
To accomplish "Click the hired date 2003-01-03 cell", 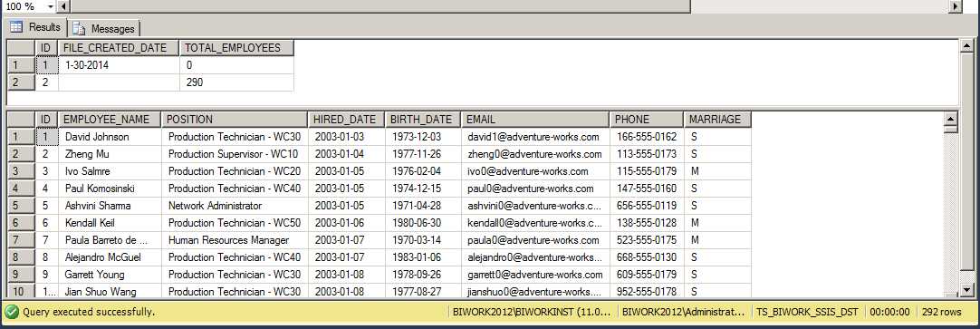I will 346,137.
